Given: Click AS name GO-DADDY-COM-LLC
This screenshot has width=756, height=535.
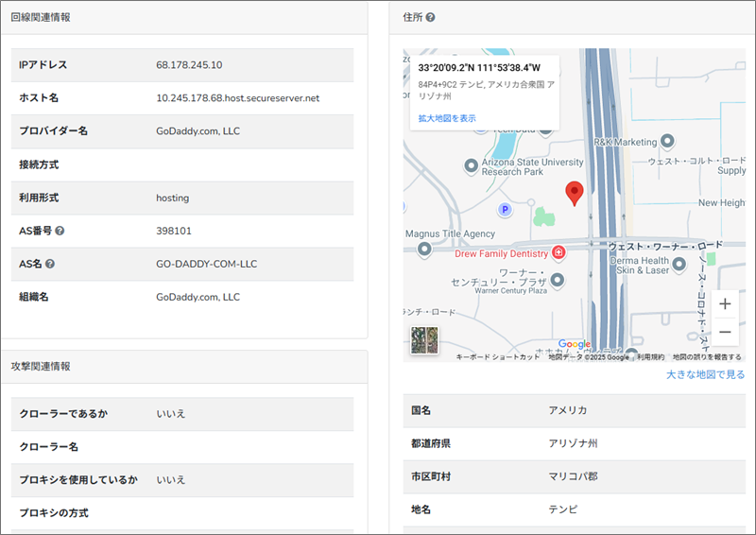Looking at the screenshot, I should click(x=206, y=264).
